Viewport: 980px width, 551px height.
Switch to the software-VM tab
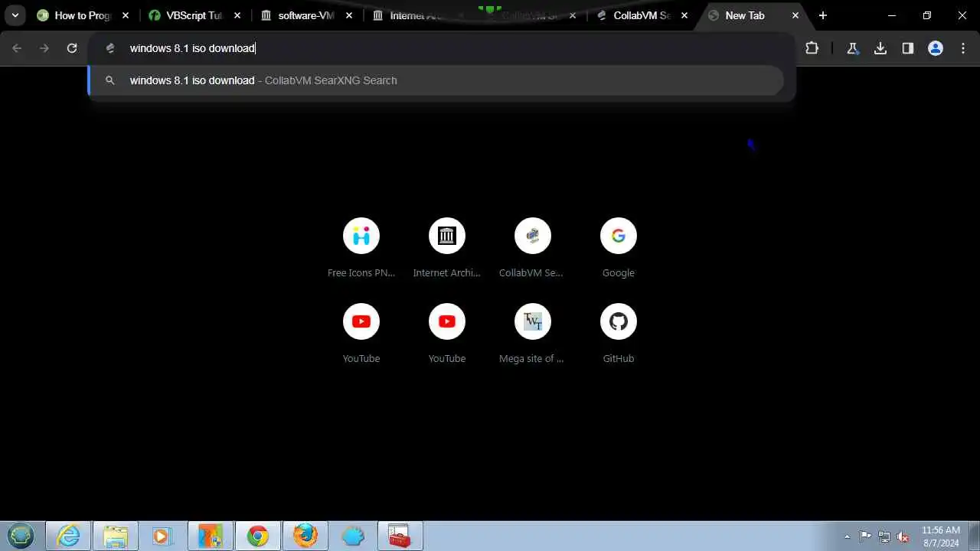pos(306,15)
